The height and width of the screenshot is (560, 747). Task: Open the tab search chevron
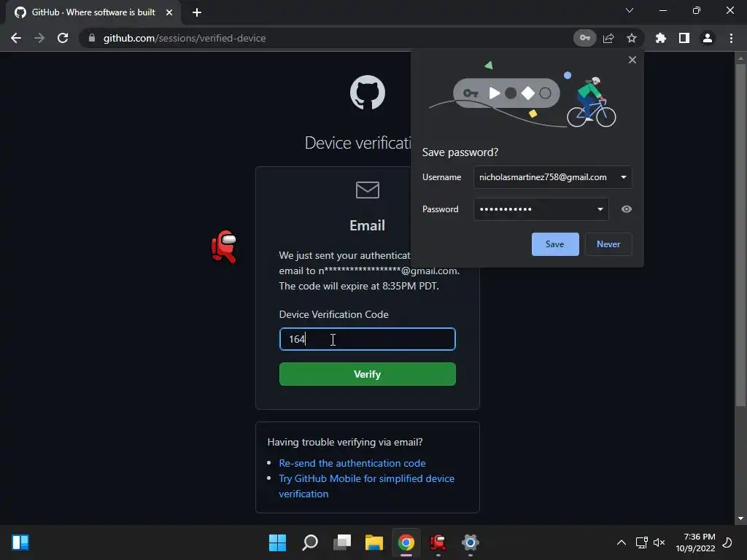pyautogui.click(x=630, y=10)
